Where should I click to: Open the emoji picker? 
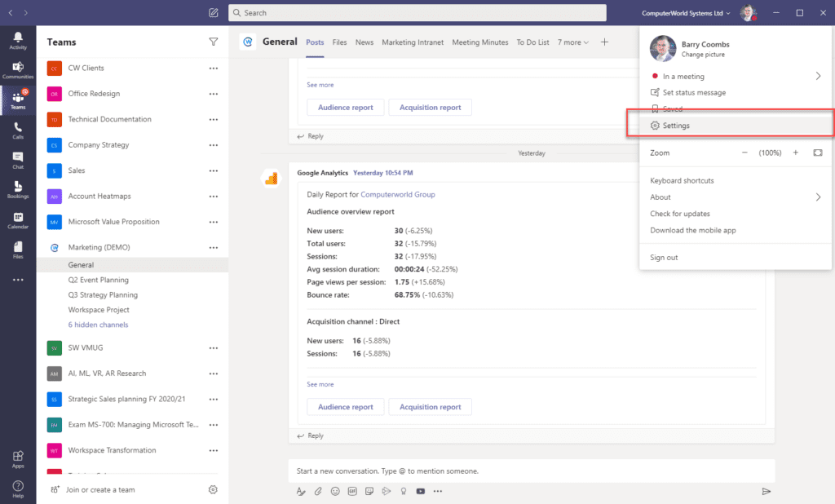(x=335, y=491)
